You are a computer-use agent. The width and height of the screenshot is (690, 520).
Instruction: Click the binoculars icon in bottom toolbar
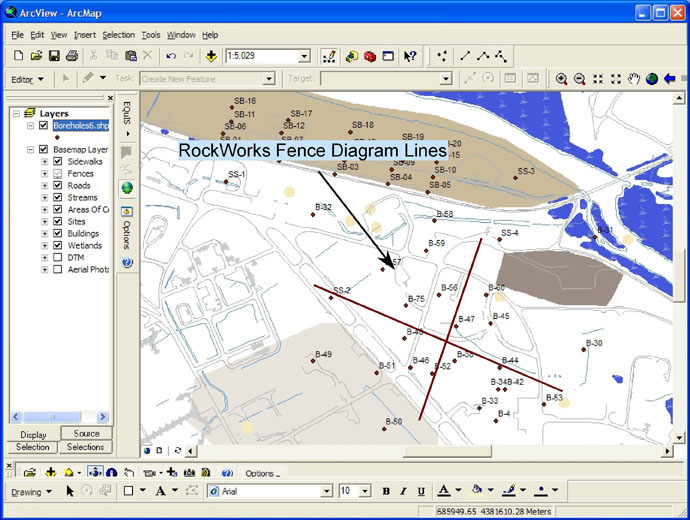[189, 473]
